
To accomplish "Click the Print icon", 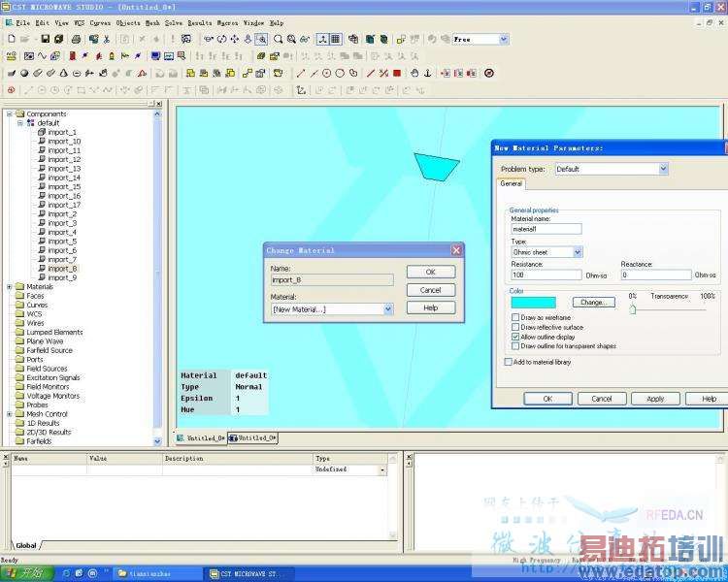I will click(77, 39).
